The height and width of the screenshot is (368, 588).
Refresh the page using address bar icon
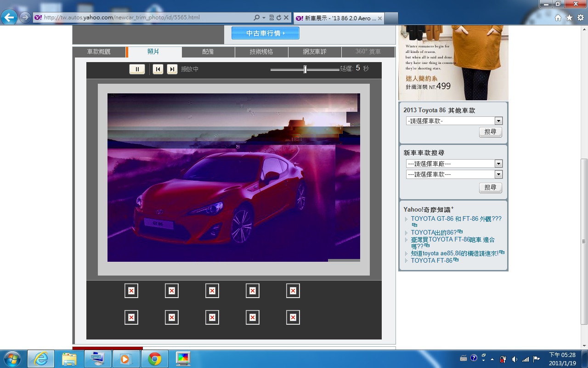278,17
